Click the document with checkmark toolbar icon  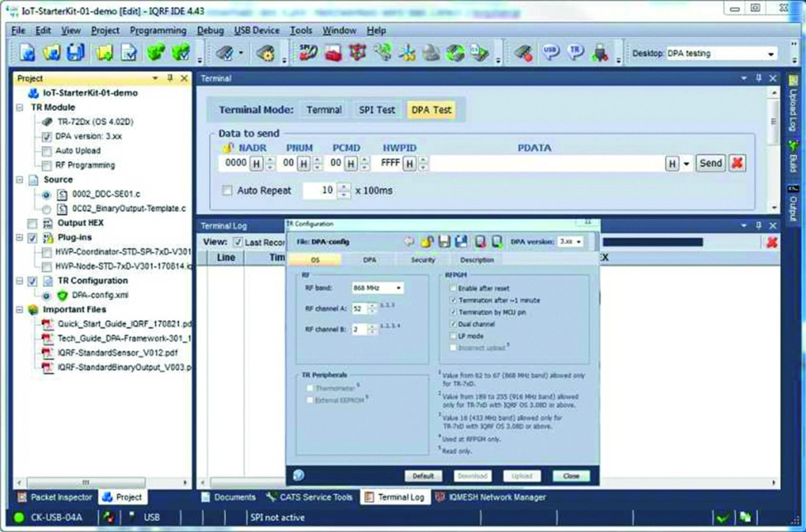click(x=130, y=54)
